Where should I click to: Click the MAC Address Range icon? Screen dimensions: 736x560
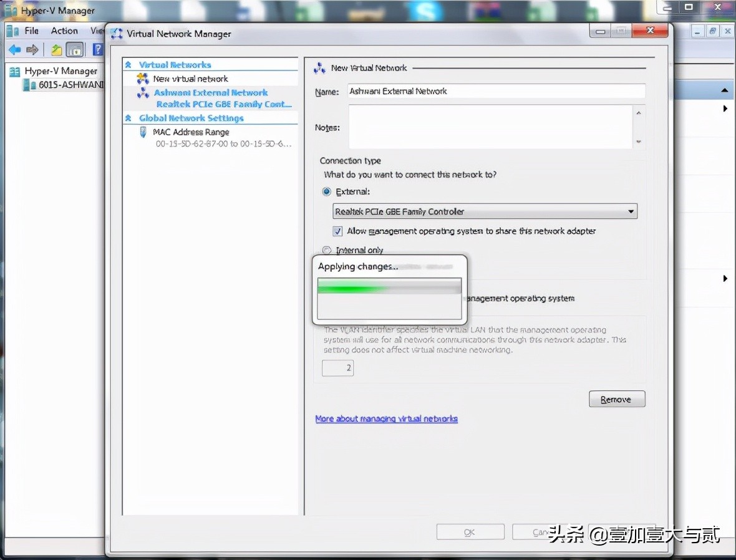[143, 132]
